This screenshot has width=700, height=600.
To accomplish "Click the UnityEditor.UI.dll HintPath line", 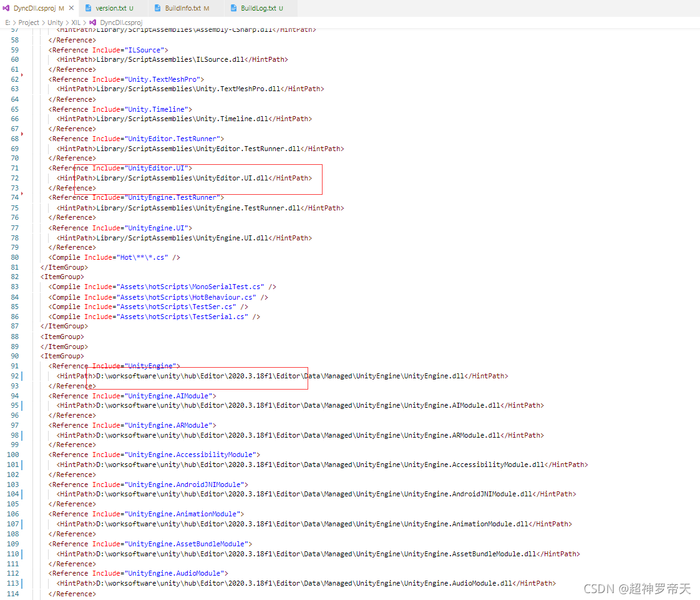I will tap(184, 178).
